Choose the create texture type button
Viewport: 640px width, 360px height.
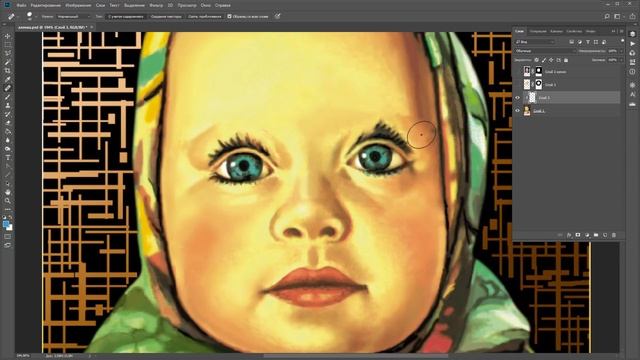click(166, 16)
